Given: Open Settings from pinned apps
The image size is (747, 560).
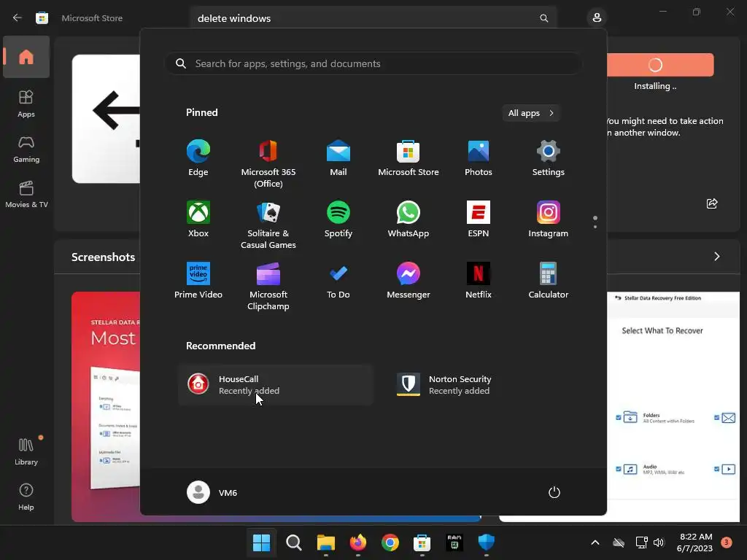Looking at the screenshot, I should (x=549, y=158).
